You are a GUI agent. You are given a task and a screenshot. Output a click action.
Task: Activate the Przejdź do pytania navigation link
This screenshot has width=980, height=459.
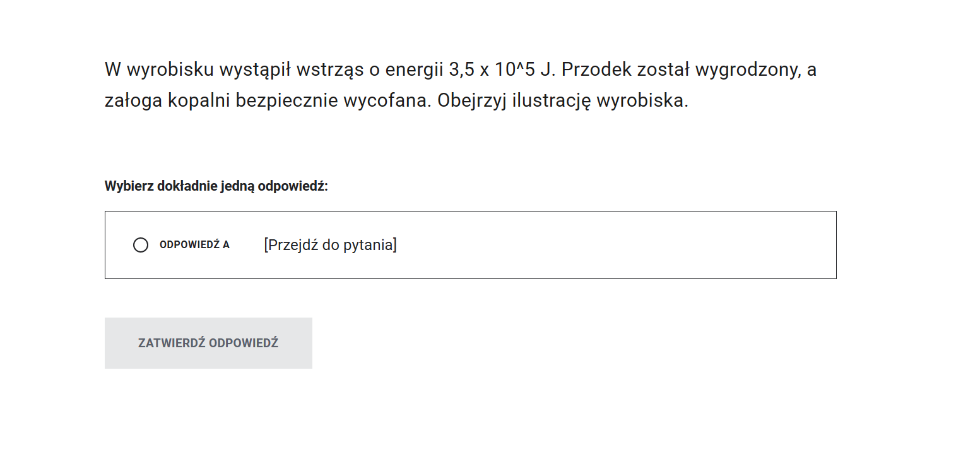[x=331, y=245]
